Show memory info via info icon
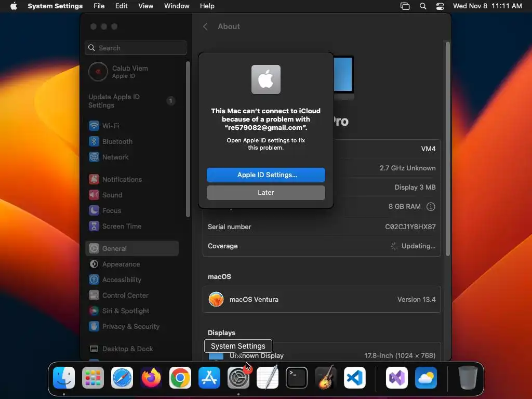The width and height of the screenshot is (532, 399). point(431,207)
